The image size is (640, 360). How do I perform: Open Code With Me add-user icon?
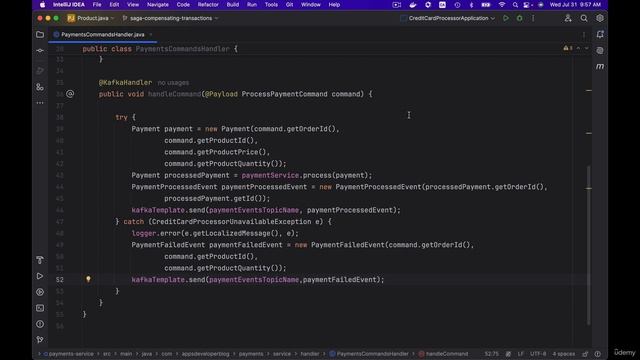(x=568, y=18)
